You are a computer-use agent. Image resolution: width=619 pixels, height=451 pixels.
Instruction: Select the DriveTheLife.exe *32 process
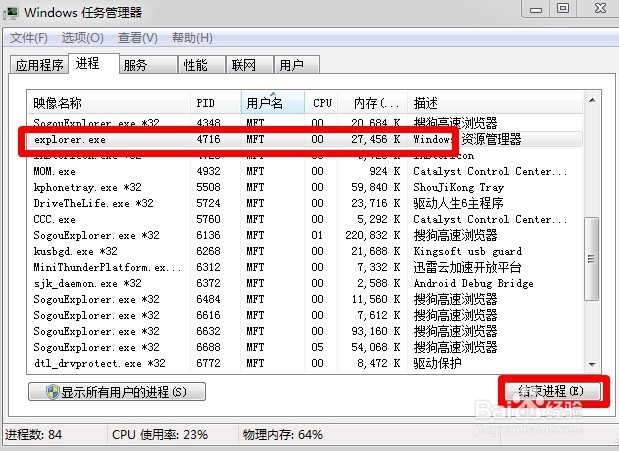[304, 203]
